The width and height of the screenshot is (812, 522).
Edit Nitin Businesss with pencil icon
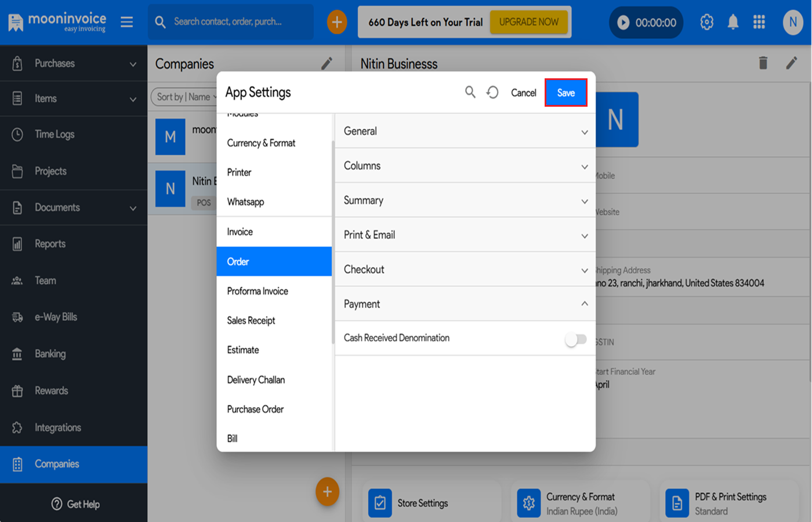[792, 63]
